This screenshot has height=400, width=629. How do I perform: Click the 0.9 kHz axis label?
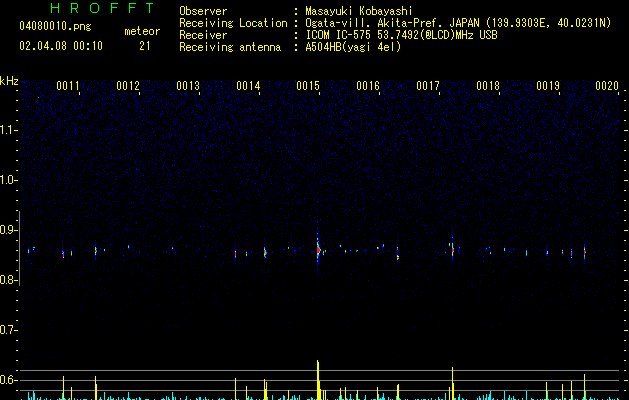point(7,230)
